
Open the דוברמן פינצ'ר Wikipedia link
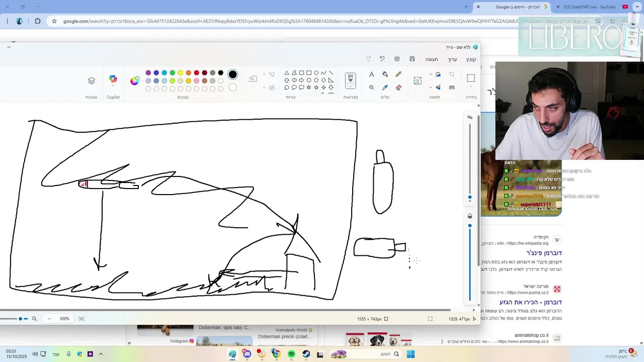click(x=544, y=253)
